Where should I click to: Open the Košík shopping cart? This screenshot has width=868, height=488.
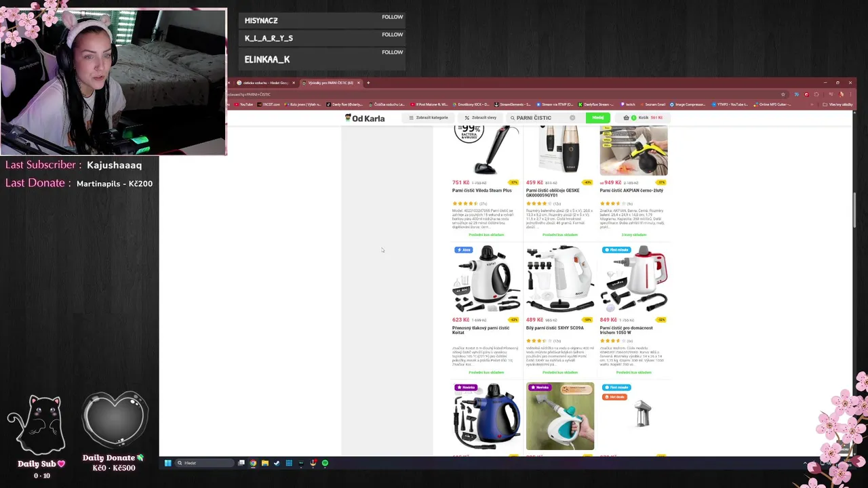[644, 118]
